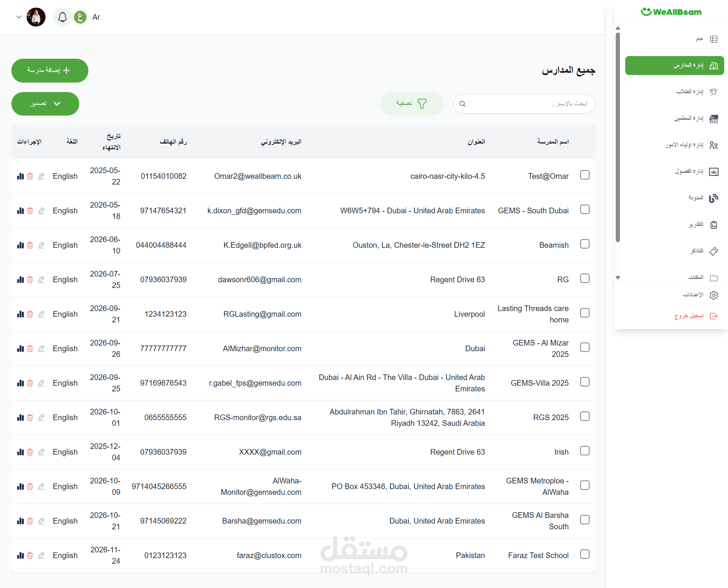
Task: Click edit pencil for Faraz Test School
Action: click(41, 555)
